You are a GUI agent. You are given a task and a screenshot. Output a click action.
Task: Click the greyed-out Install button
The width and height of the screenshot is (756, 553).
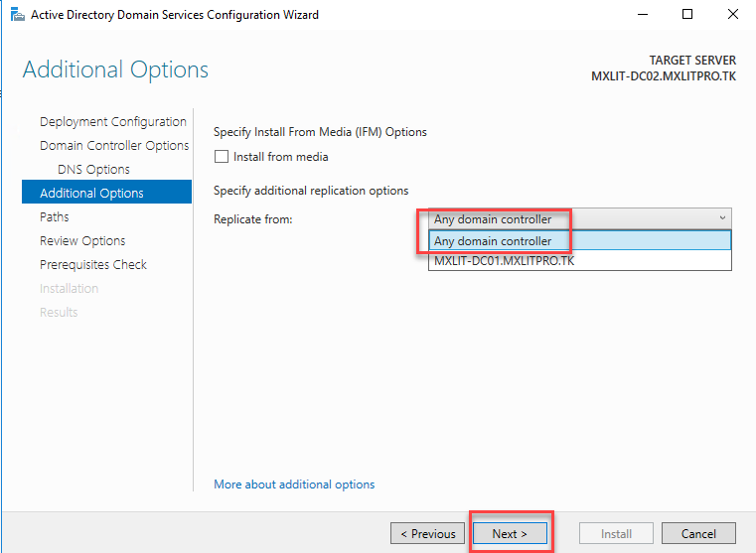(616, 533)
